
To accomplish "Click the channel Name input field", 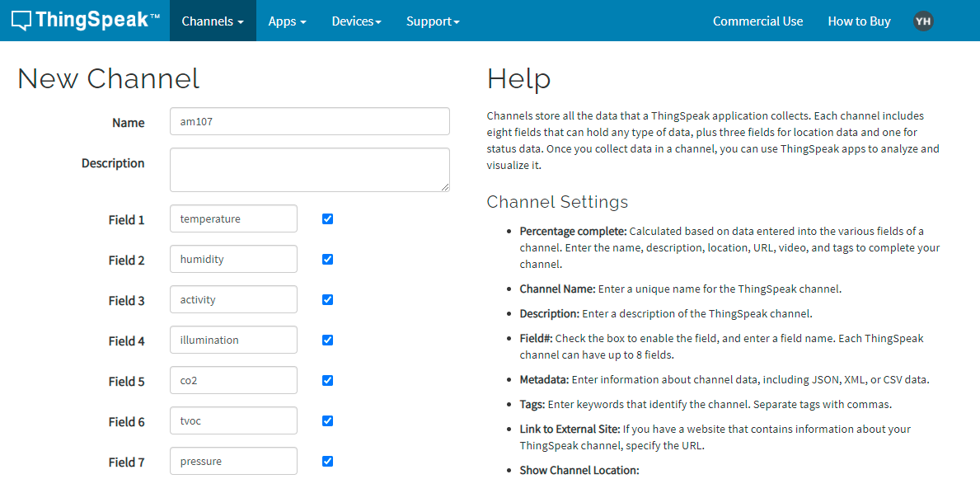I will 310,121.
